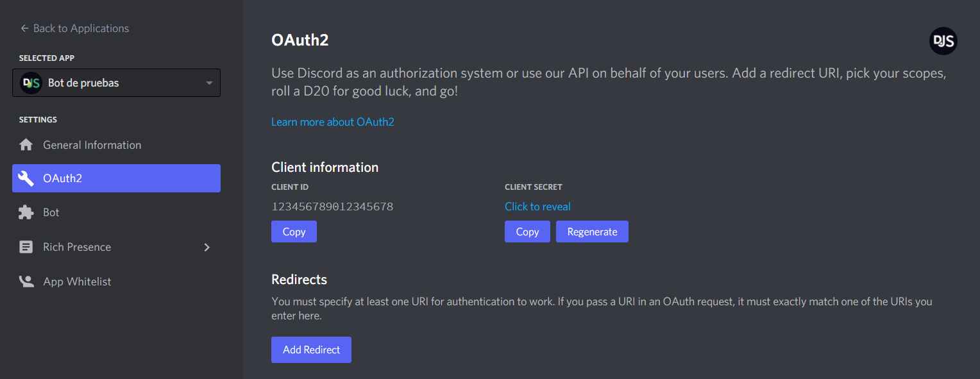Click the Bot de pruebas app avatar

tap(31, 82)
